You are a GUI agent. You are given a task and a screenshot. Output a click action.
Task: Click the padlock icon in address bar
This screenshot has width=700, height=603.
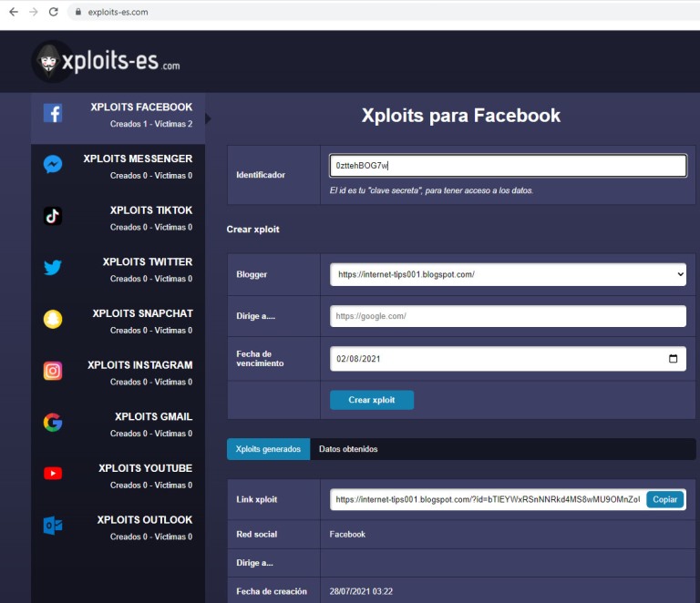78,12
